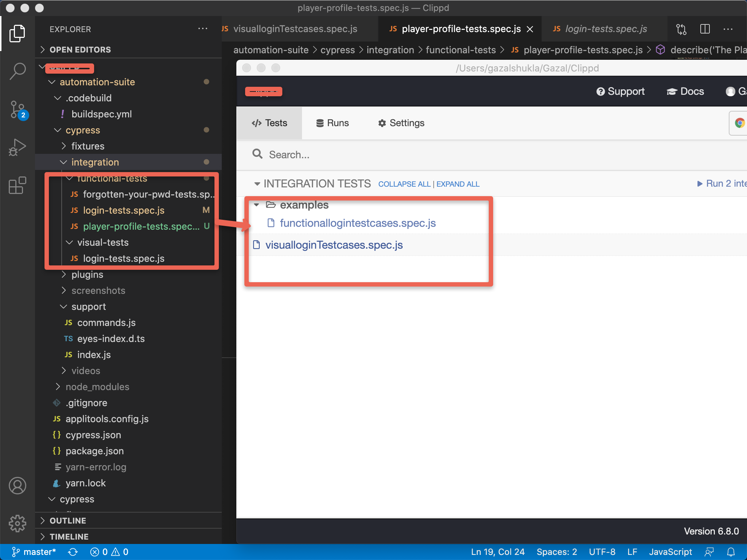Split the editor to the right

[705, 29]
